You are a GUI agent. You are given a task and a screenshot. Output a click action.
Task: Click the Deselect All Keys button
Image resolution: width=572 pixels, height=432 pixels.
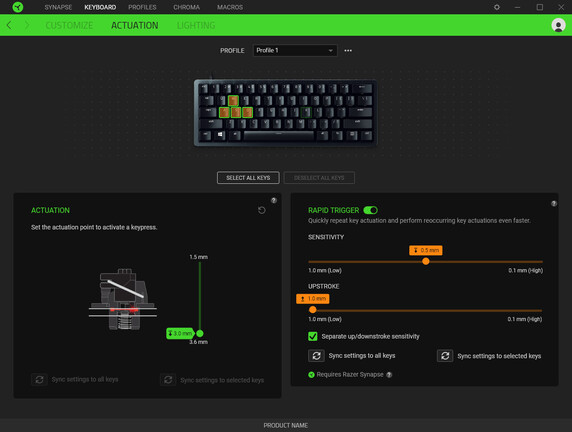[x=319, y=178]
